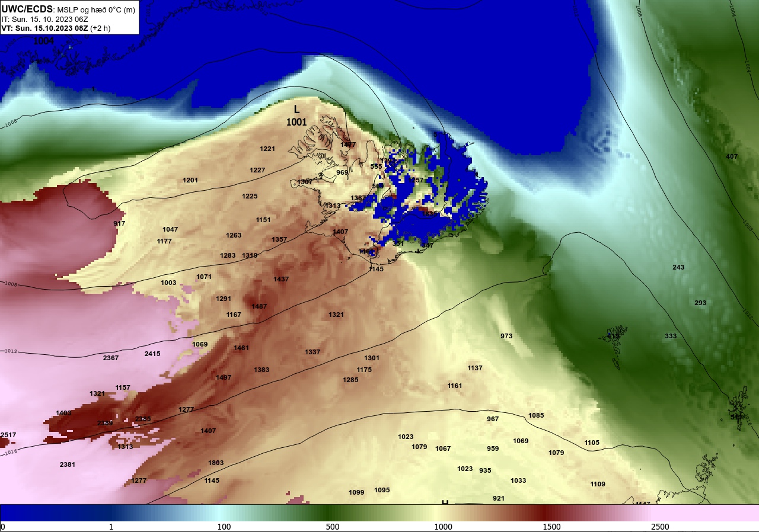
Task: Click the height value 1085
Action: click(536, 415)
